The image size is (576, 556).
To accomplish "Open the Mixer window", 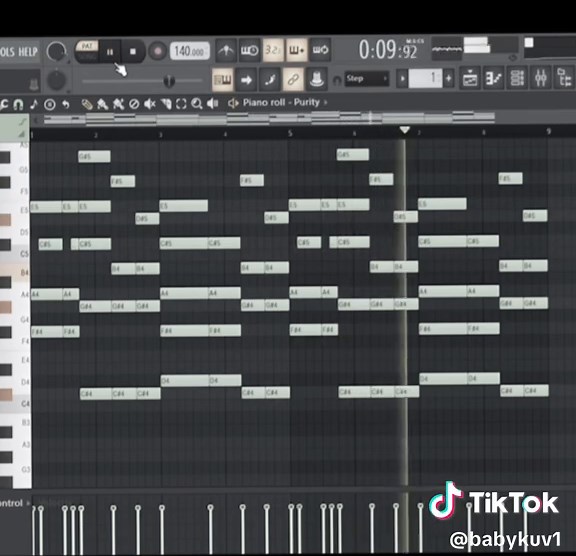I will click(x=540, y=77).
